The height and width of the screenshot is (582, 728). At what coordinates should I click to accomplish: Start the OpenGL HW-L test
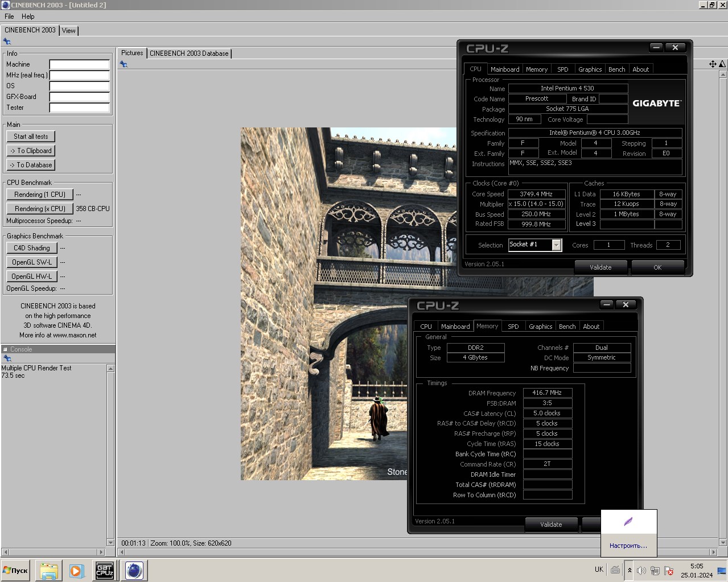(x=32, y=276)
